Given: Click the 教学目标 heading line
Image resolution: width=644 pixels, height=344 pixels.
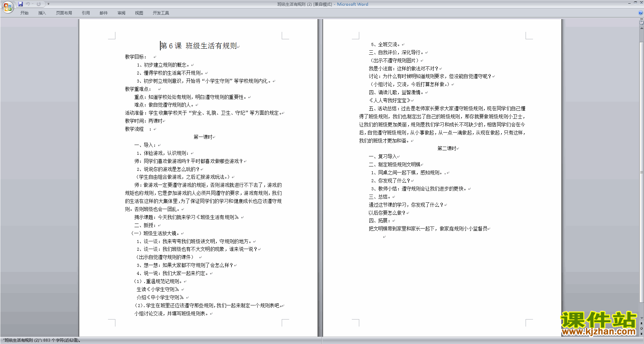Looking at the screenshot, I should tap(136, 57).
